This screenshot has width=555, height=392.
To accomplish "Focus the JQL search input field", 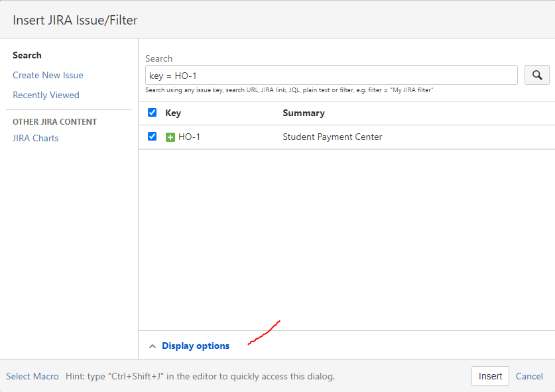I will point(332,75).
